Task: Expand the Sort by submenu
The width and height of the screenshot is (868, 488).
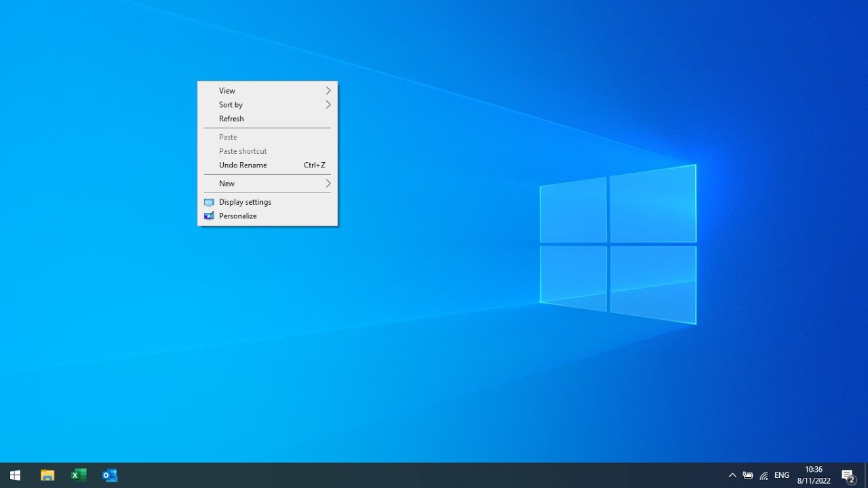Action: pos(267,104)
